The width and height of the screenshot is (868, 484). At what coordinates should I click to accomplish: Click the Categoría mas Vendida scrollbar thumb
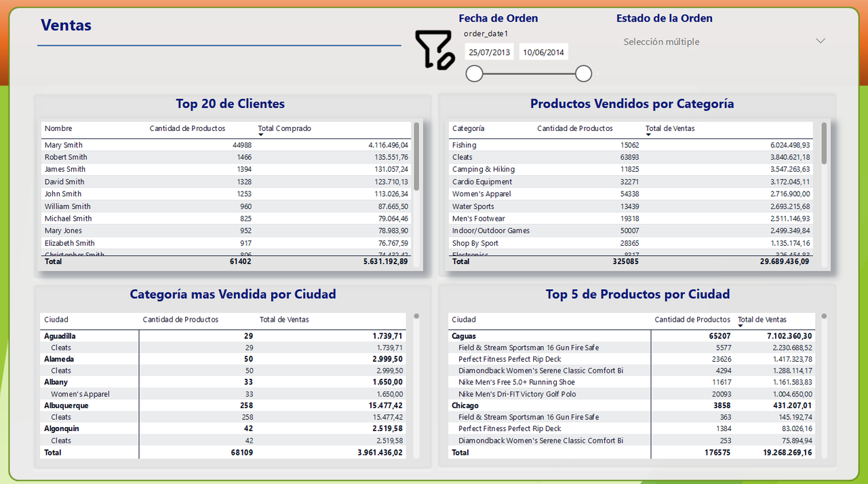pyautogui.click(x=416, y=316)
